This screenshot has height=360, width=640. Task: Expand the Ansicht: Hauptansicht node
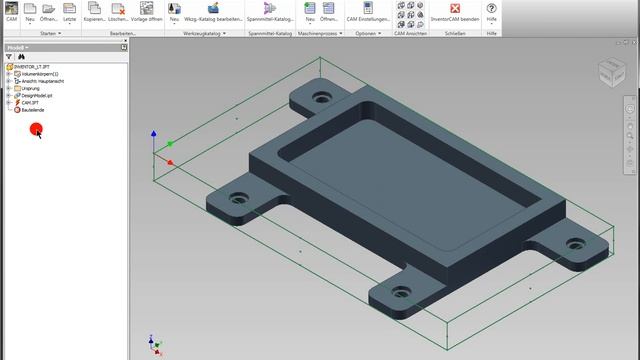[x=9, y=81]
